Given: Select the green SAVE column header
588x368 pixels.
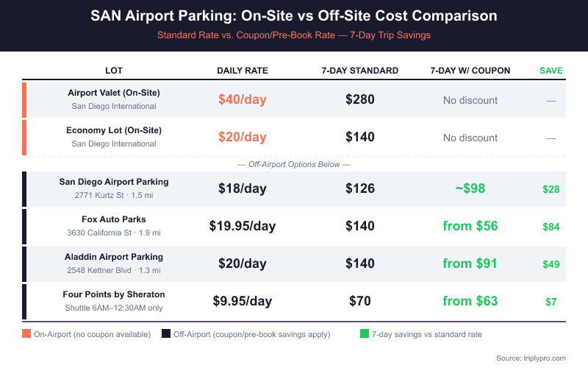Looking at the screenshot, I should pos(551,71).
